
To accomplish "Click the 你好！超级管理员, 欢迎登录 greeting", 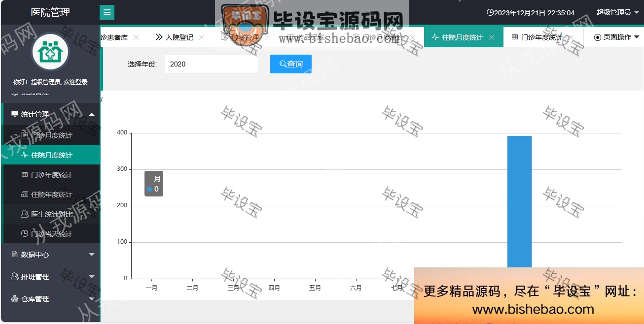I will coord(50,82).
